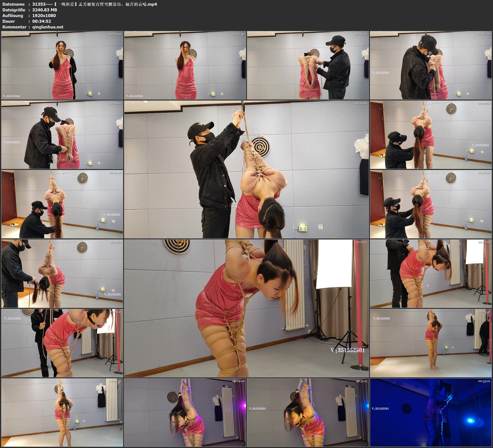
Task: Click the purple-lit frame at 00:29:21
Action: [x=185, y=412]
